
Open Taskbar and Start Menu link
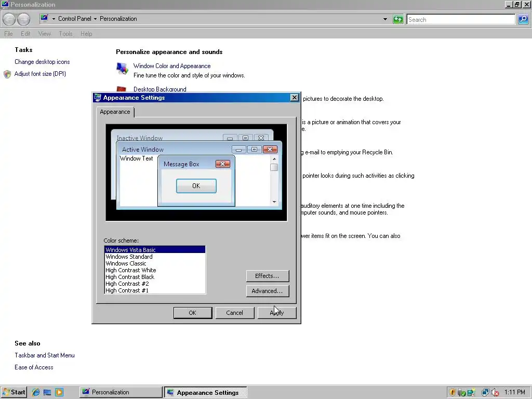tap(45, 355)
